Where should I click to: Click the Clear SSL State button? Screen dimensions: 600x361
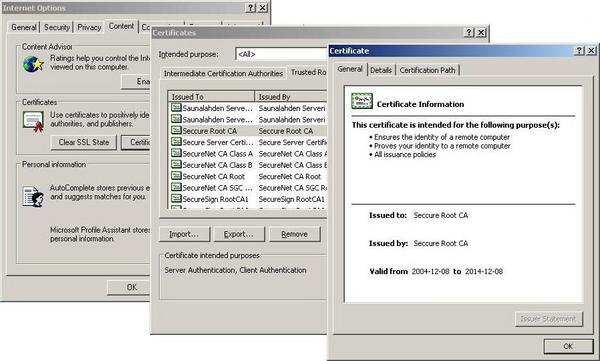tap(83, 142)
